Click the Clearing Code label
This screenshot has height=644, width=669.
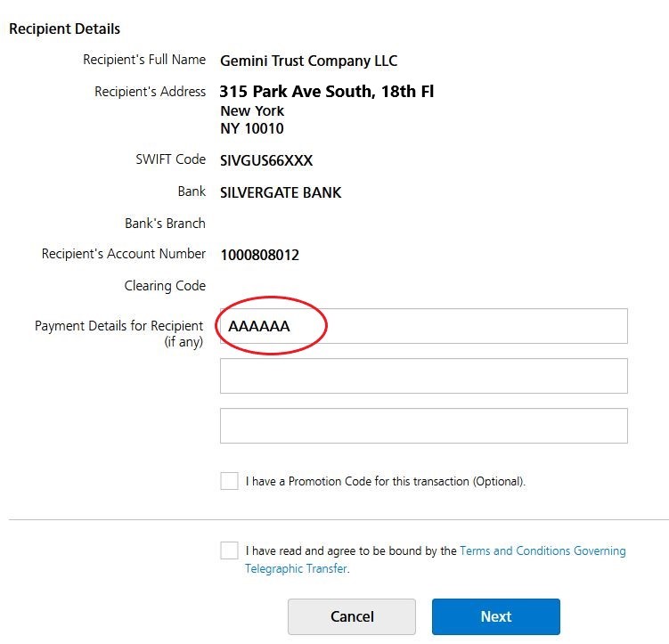point(165,286)
